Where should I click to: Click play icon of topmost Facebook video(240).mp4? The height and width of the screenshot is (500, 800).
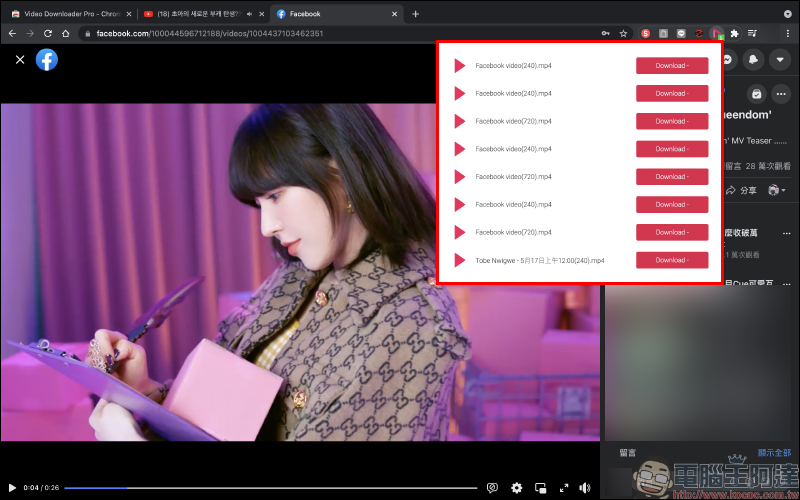[460, 65]
